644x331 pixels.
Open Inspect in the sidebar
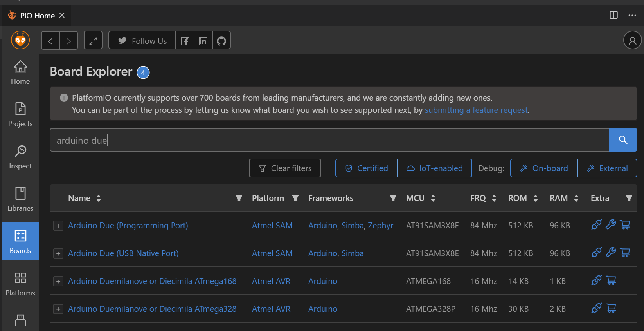20,157
